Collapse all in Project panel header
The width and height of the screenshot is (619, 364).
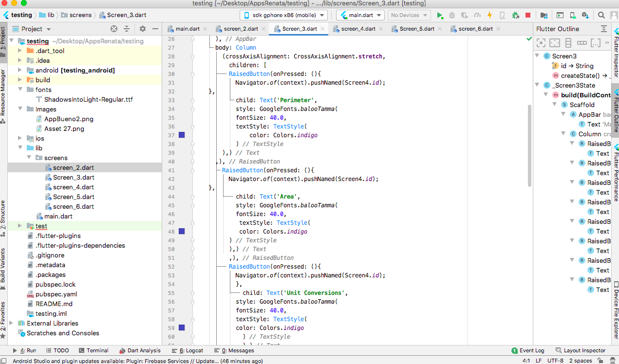point(127,29)
